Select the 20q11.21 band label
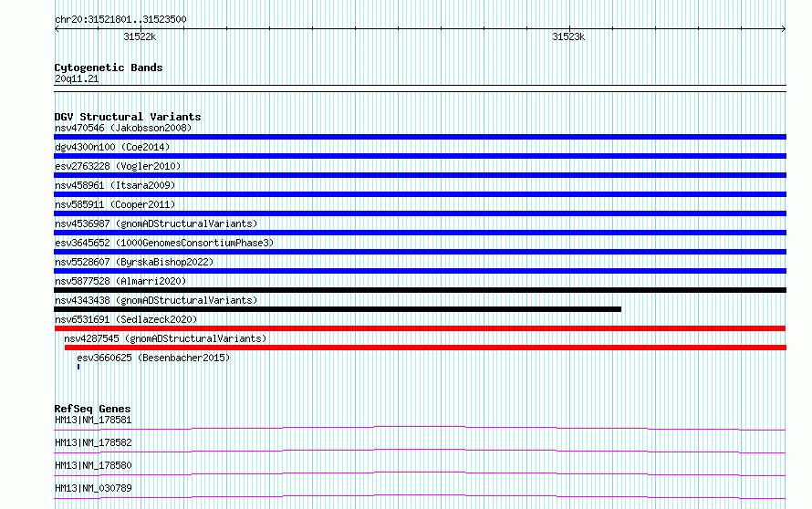Image resolution: width=812 pixels, height=509 pixels. [77, 79]
